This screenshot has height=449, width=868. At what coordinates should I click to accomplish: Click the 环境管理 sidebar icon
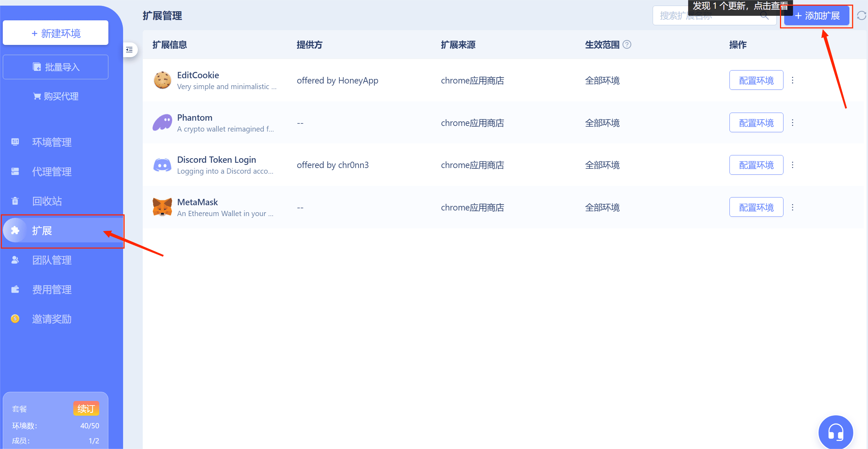[x=15, y=142]
